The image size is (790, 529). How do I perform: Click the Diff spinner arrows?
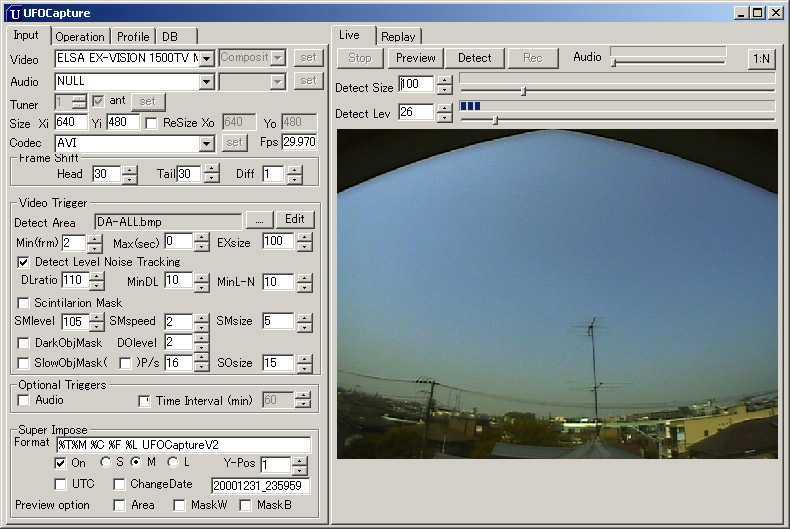pos(295,175)
